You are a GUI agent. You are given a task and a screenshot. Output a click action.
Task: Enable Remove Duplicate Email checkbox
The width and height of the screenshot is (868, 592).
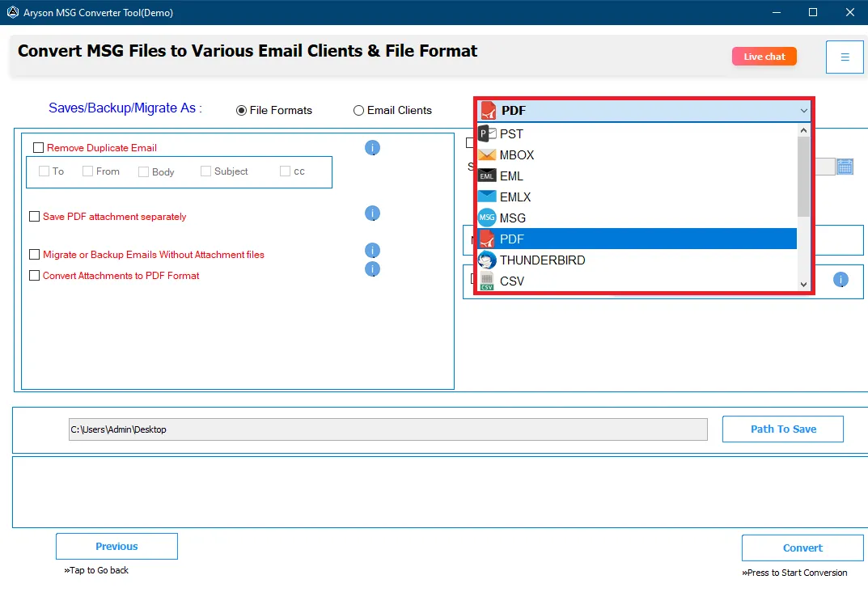(x=38, y=148)
